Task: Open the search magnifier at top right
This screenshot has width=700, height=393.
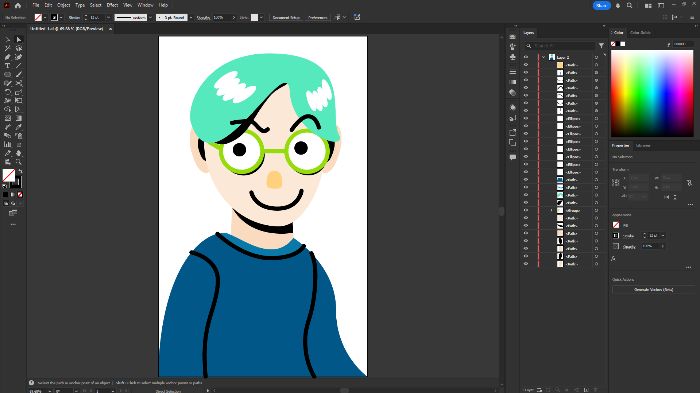Action: [629, 5]
